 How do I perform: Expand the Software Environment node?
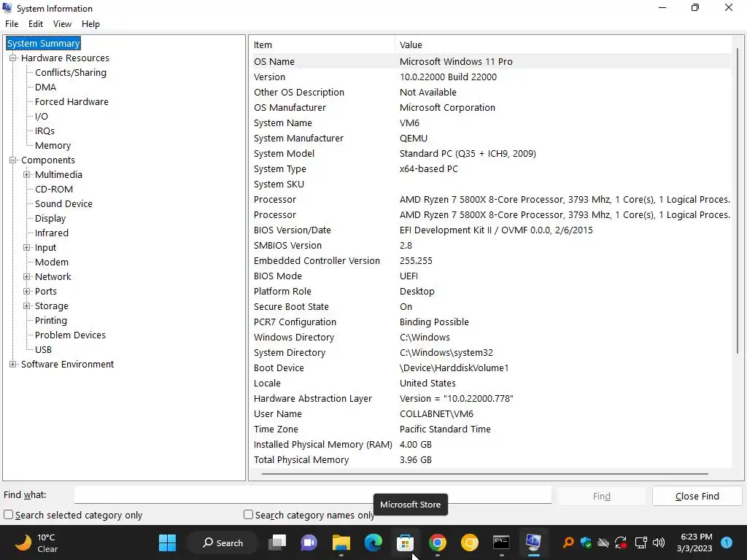tap(13, 365)
